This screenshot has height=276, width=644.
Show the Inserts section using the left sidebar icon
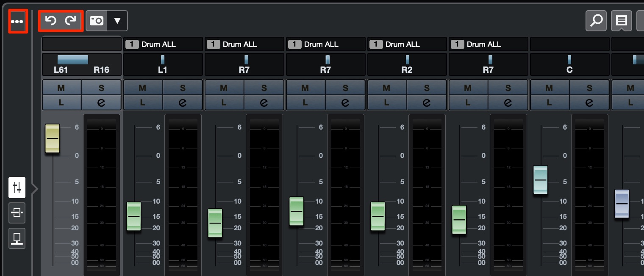(17, 213)
